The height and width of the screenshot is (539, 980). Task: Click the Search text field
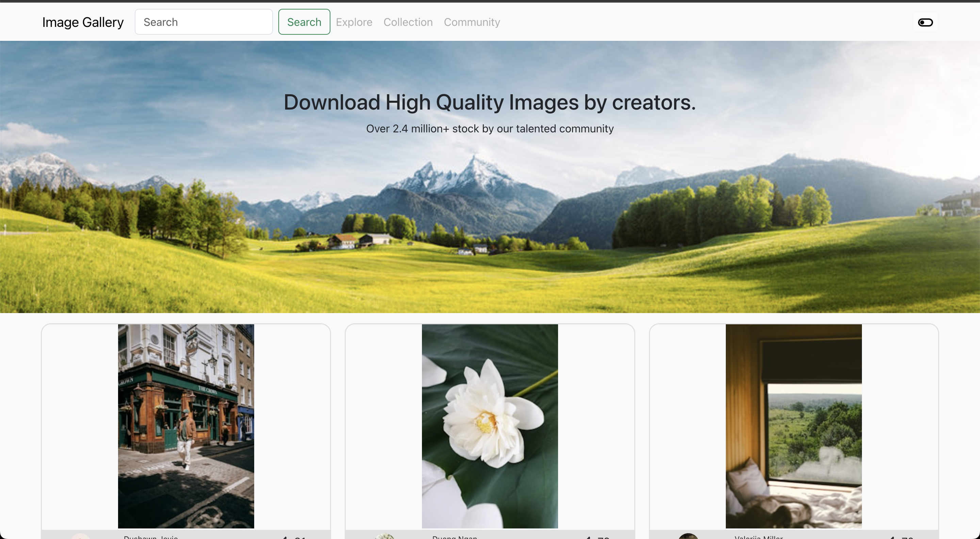(203, 22)
